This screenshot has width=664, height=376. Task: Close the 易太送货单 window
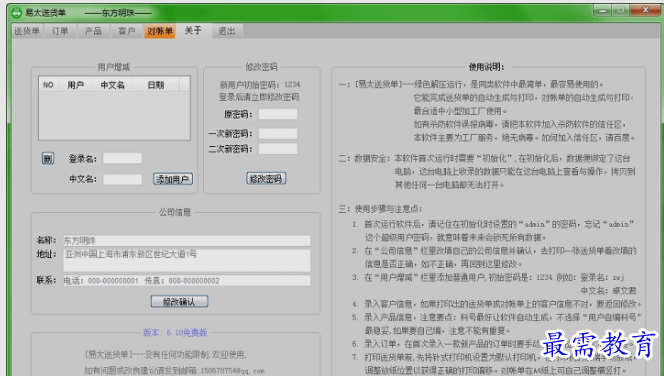click(645, 10)
